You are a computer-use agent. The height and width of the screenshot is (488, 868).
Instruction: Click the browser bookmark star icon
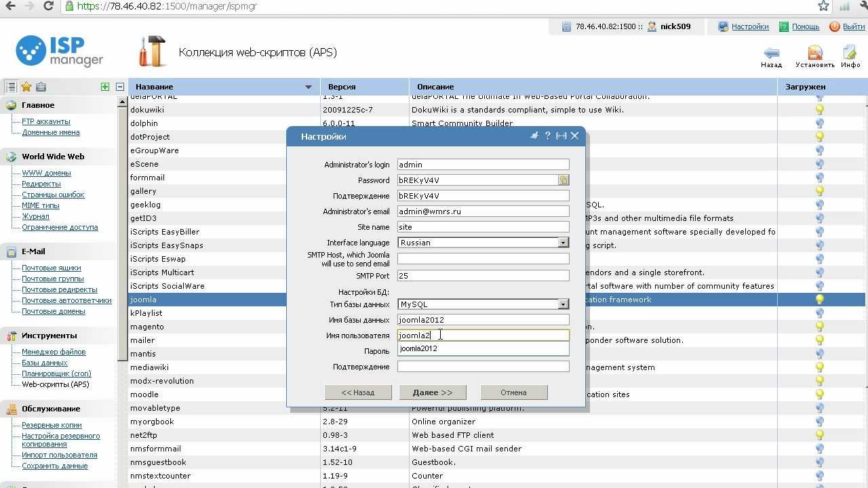(x=823, y=6)
